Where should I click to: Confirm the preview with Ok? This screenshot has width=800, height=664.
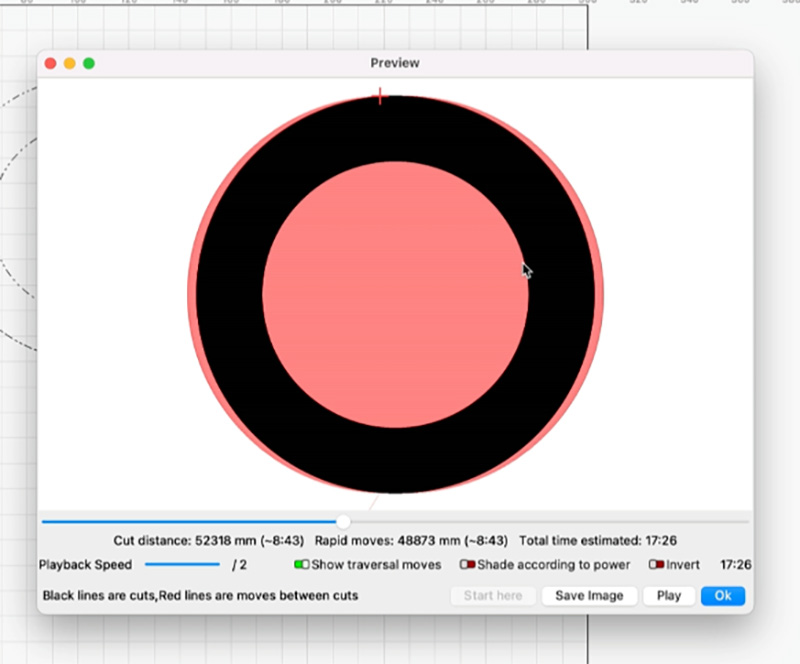click(x=722, y=596)
